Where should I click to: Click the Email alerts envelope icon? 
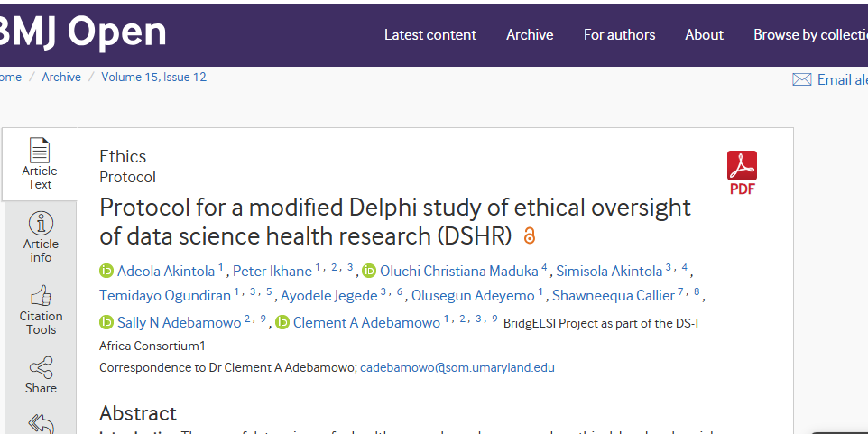[801, 79]
